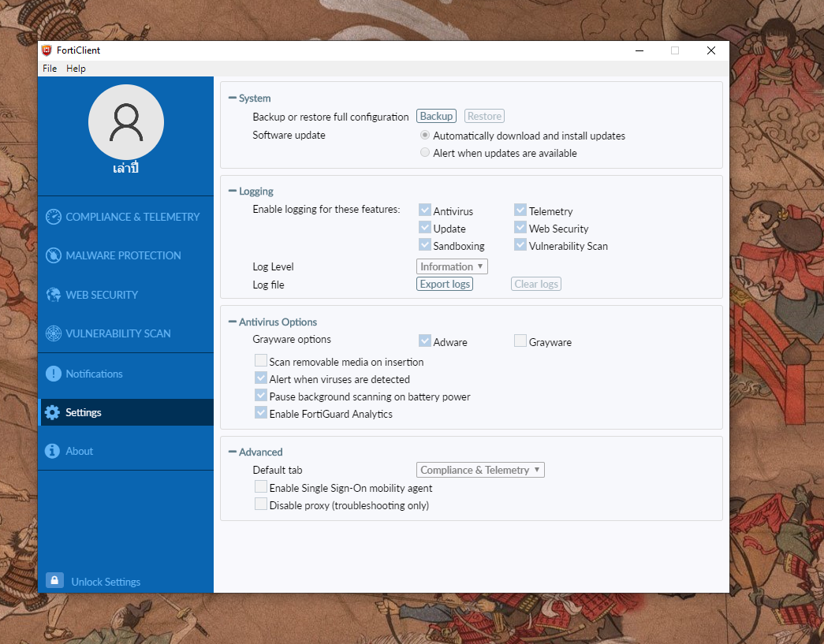824x644 pixels.
Task: Toggle Web Security logging checkbox
Action: point(520,228)
